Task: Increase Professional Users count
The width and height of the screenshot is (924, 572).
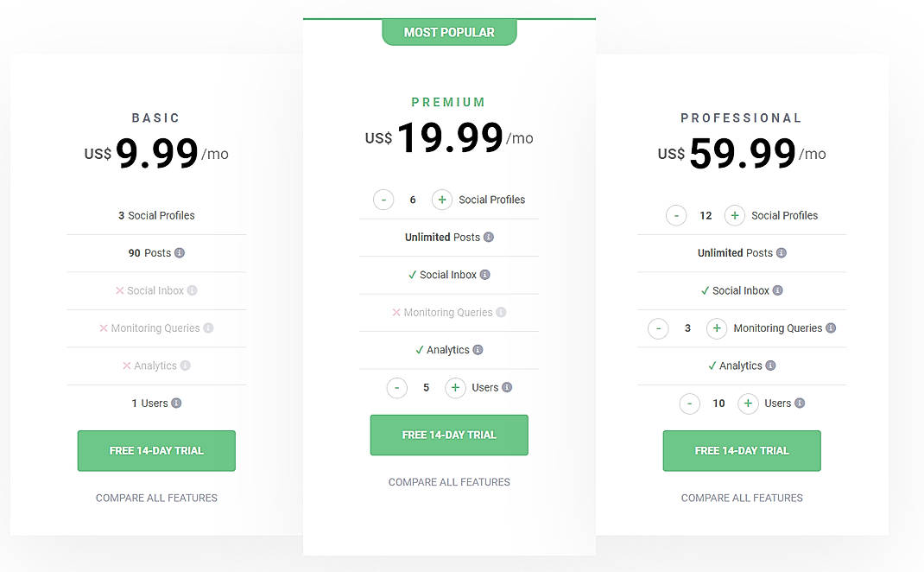Action: [748, 404]
